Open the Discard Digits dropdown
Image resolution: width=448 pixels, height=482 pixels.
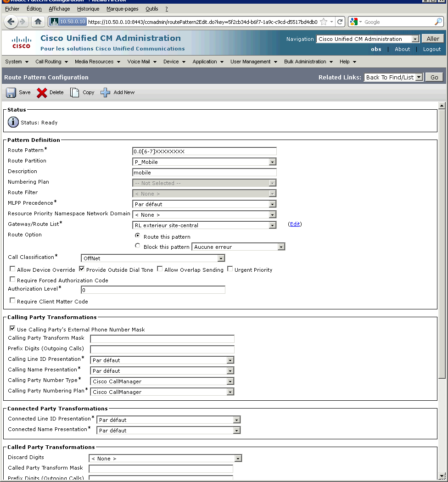165,458
